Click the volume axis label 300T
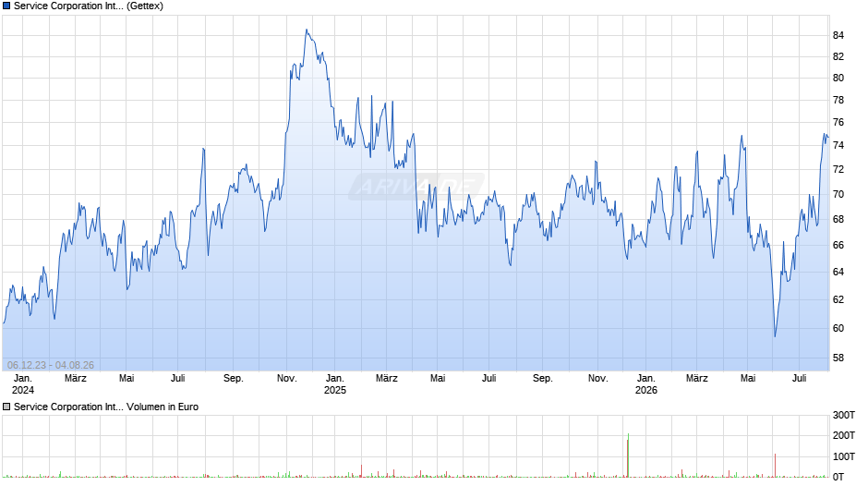Image resolution: width=868 pixels, height=486 pixels. (x=844, y=415)
